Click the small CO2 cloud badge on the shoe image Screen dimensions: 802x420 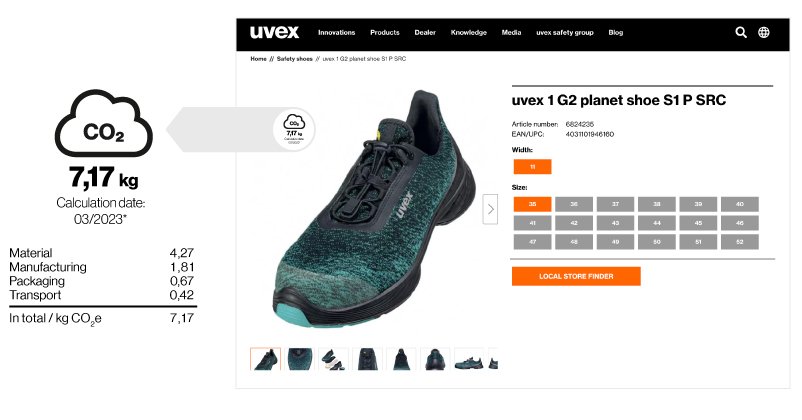point(294,129)
